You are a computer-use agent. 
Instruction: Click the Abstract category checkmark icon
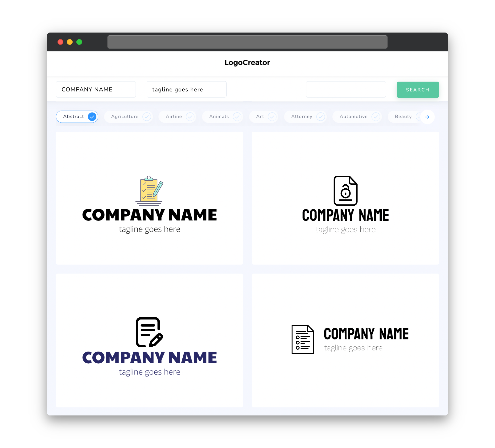tap(92, 116)
